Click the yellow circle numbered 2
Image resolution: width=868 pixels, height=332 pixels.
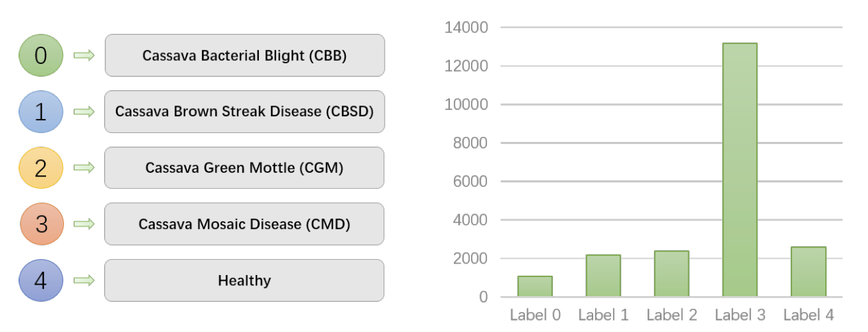tap(40, 168)
